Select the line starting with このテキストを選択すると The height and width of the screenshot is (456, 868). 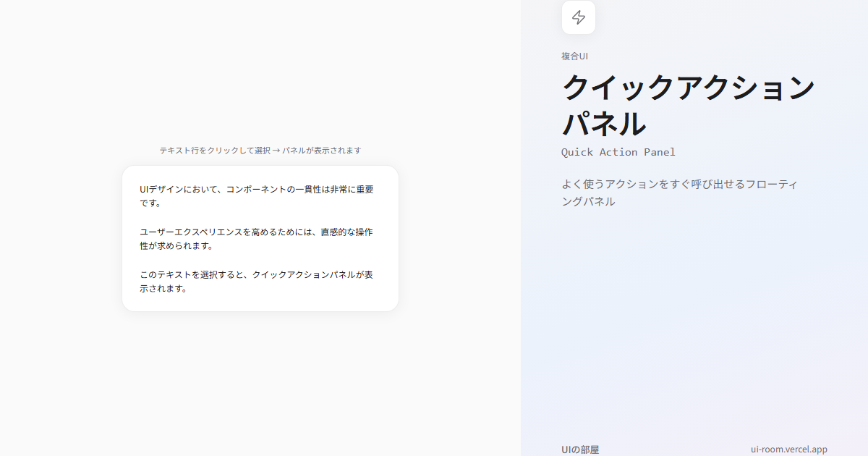pyautogui.click(x=260, y=282)
